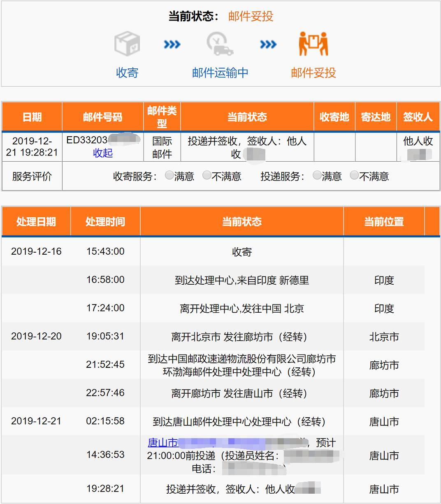Click the 邮件运输中 step label

pos(220,73)
